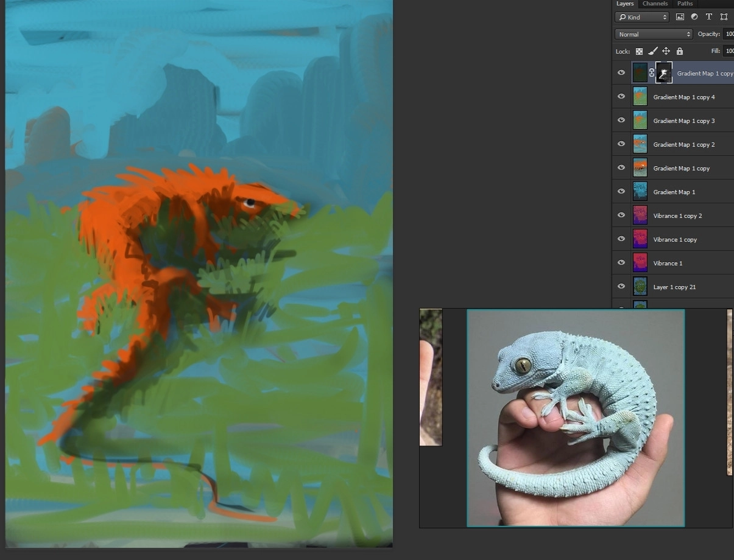This screenshot has width=734, height=560.
Task: Click the Opacity value field
Action: tap(729, 34)
